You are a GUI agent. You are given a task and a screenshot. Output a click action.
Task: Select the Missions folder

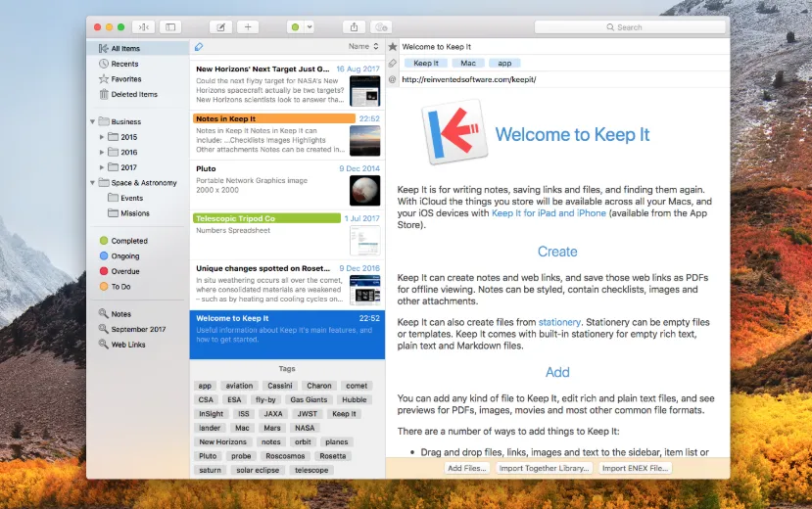137,213
